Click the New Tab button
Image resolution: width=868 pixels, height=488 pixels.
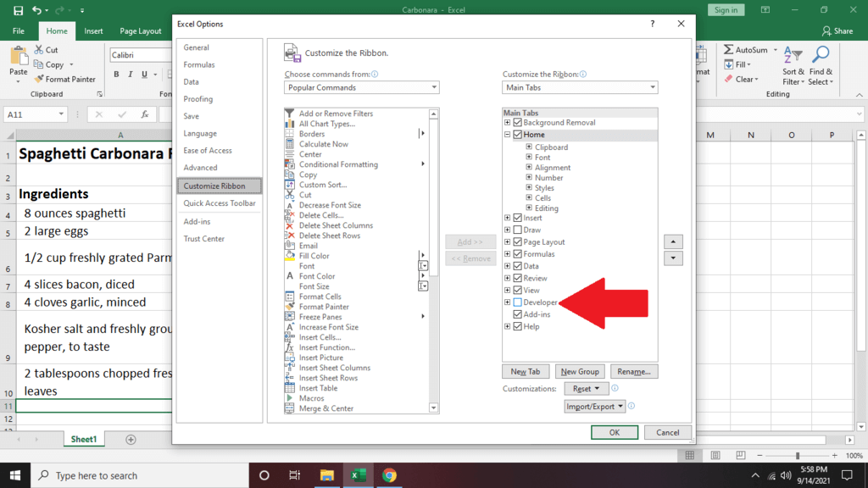[x=526, y=372]
